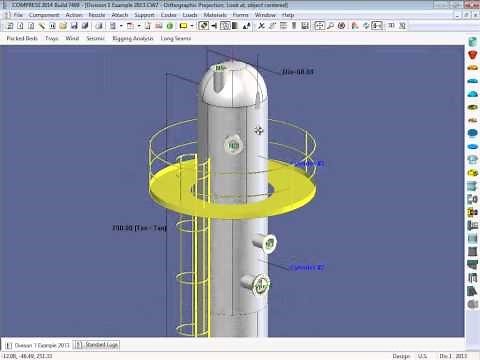Click the yellow rectangle color button

pyautogui.click(x=183, y=26)
